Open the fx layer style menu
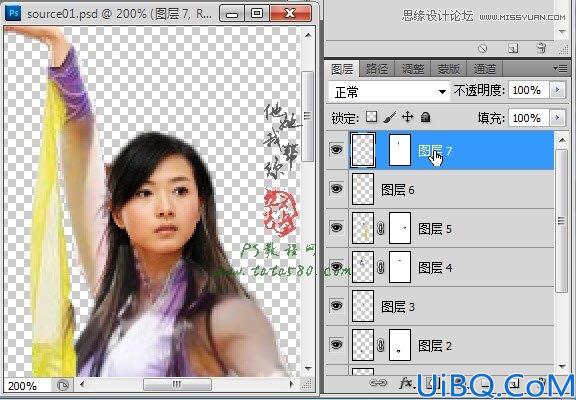Viewport: 576px width, 400px height. (407, 383)
